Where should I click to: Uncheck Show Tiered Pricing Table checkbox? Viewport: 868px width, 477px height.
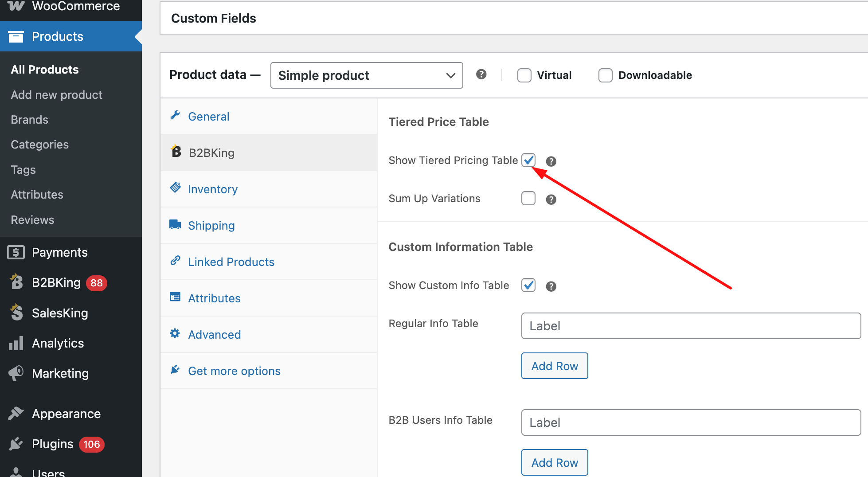point(528,160)
